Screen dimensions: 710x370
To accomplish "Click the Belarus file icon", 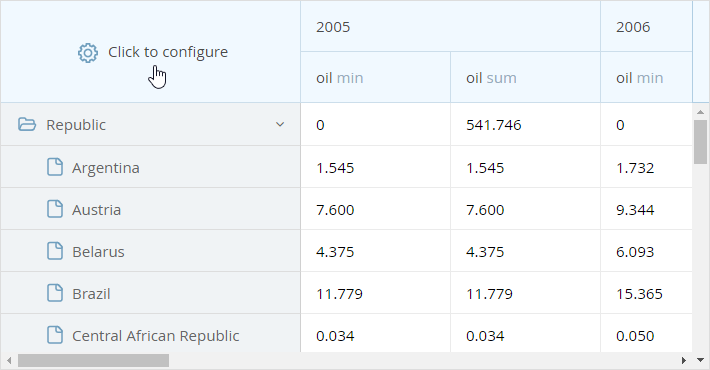I will click(55, 251).
